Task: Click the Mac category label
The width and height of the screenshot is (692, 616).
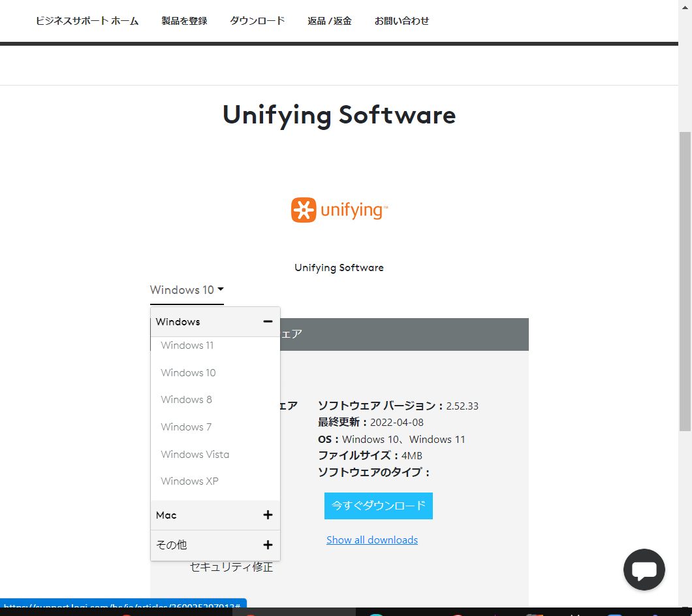Action: pos(166,515)
